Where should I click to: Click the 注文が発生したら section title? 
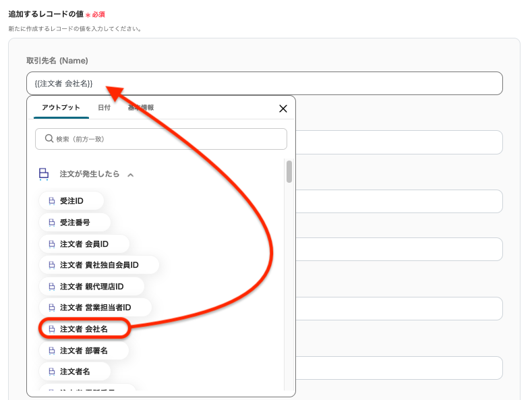[90, 174]
